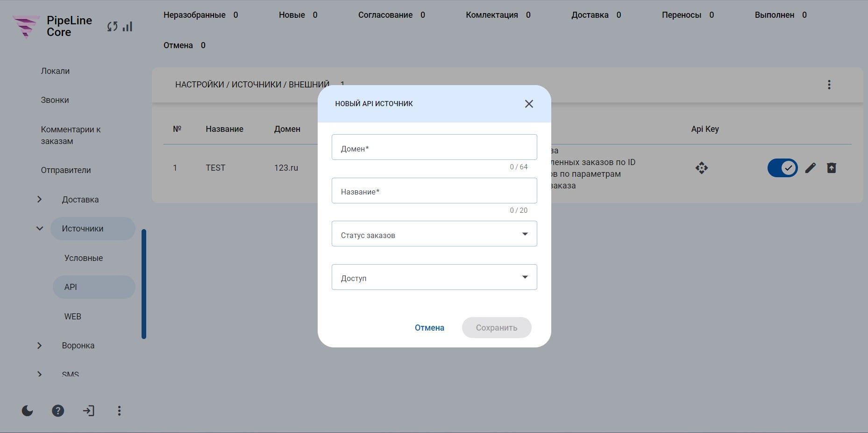Expand the Воронка sidebar section
This screenshot has width=868, height=433.
click(x=40, y=346)
